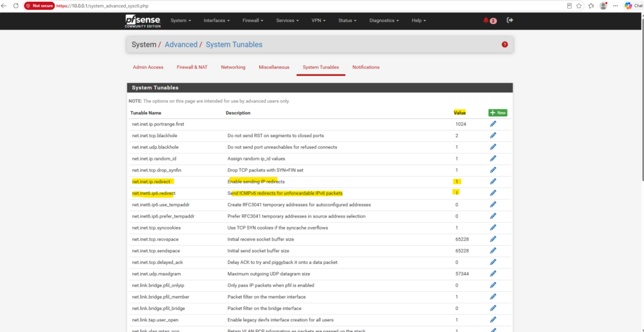This screenshot has width=644, height=332.
Task: Expand the Status dropdown menu
Action: tap(347, 21)
